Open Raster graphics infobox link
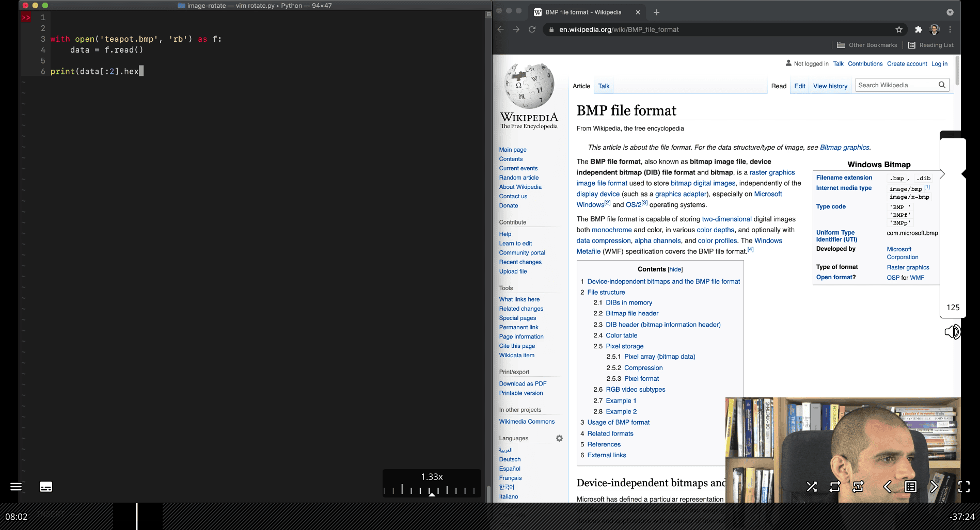Viewport: 980px width, 530px height. (908, 267)
